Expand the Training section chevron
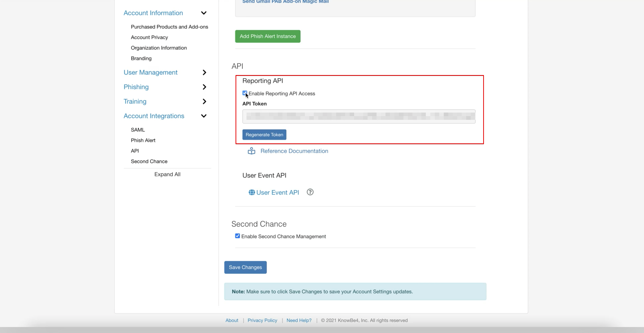The width and height of the screenshot is (644, 333). pos(204,101)
